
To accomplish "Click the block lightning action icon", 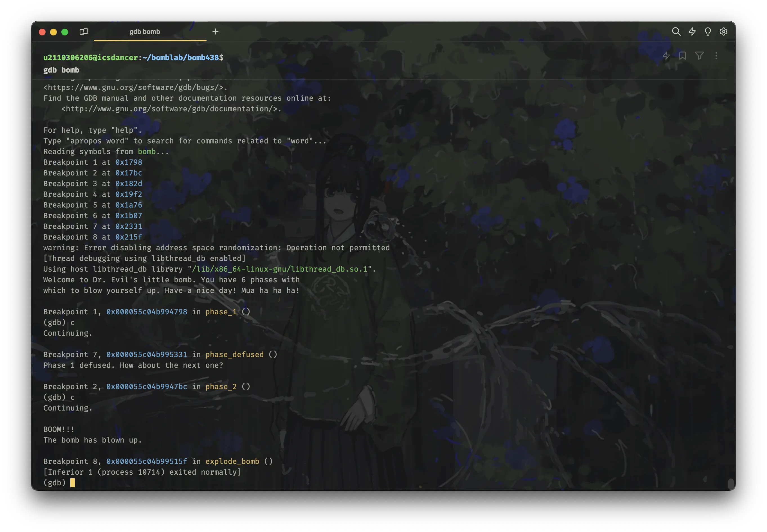I will 666,56.
